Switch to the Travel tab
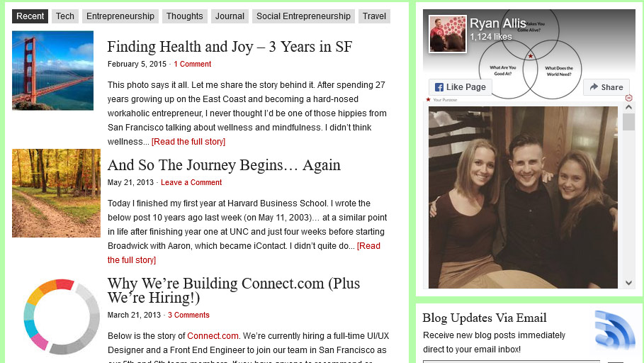Screen dimensions: 644x363 click(x=374, y=16)
